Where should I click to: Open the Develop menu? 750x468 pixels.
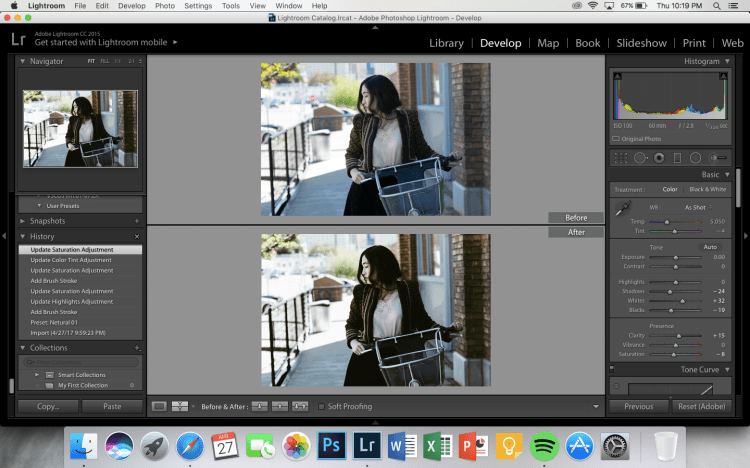[x=132, y=6]
